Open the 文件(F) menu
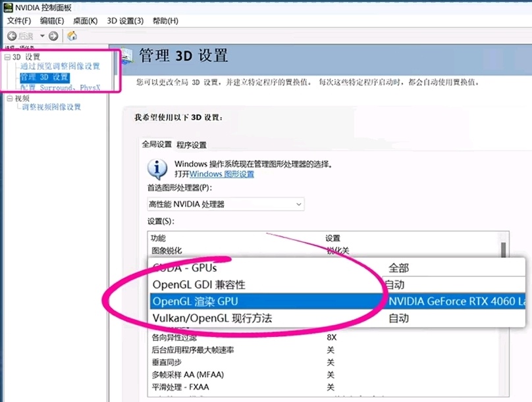Viewport: 532px width, 402px height. 19,21
